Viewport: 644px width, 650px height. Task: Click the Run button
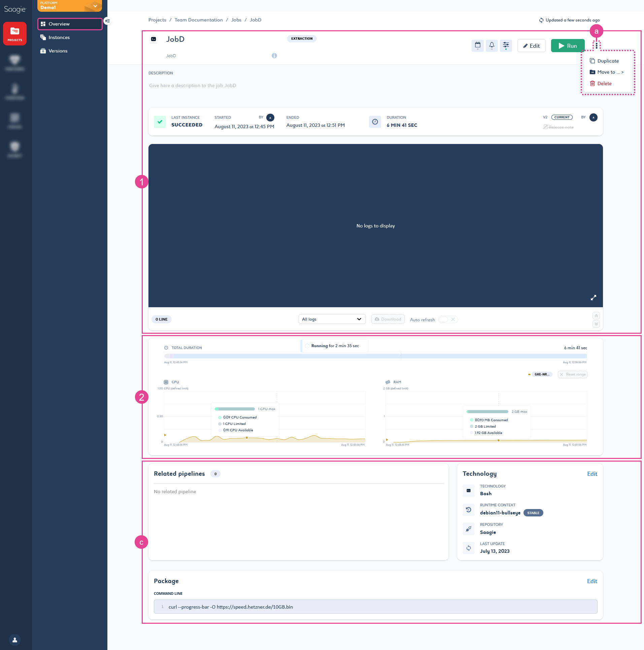click(x=568, y=46)
